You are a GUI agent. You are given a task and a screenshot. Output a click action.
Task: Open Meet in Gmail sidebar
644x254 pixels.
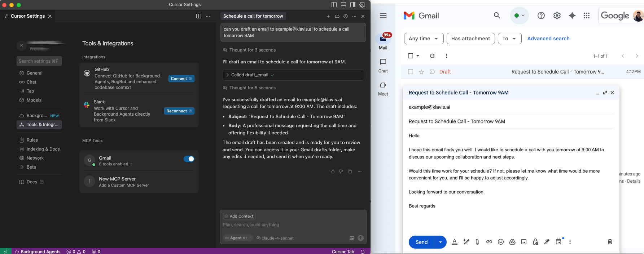coord(383,89)
